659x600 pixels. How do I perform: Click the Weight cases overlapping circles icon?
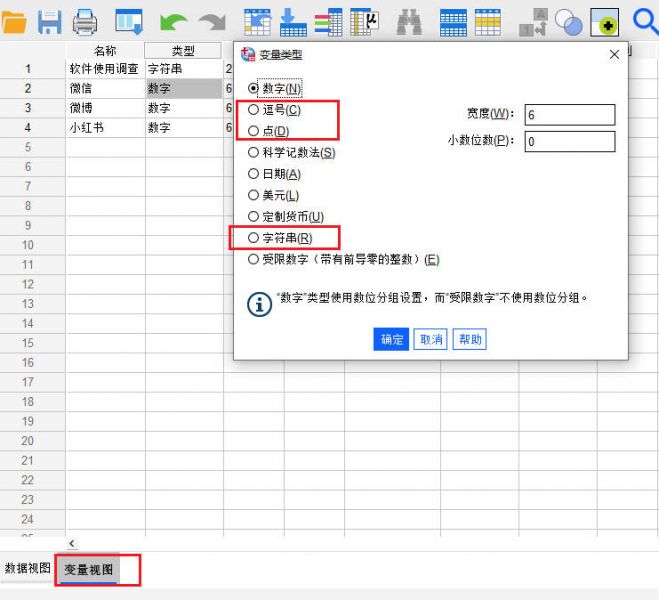coord(568,23)
